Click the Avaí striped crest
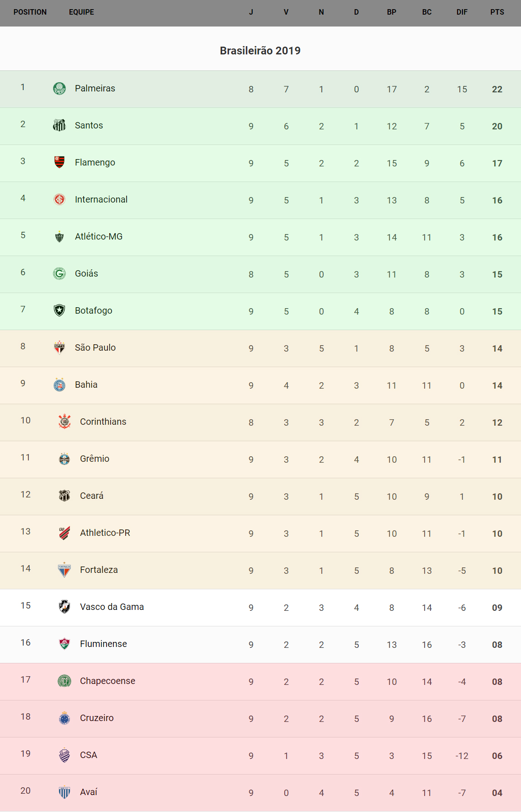Viewport: 521px width, 812px height. point(64,792)
